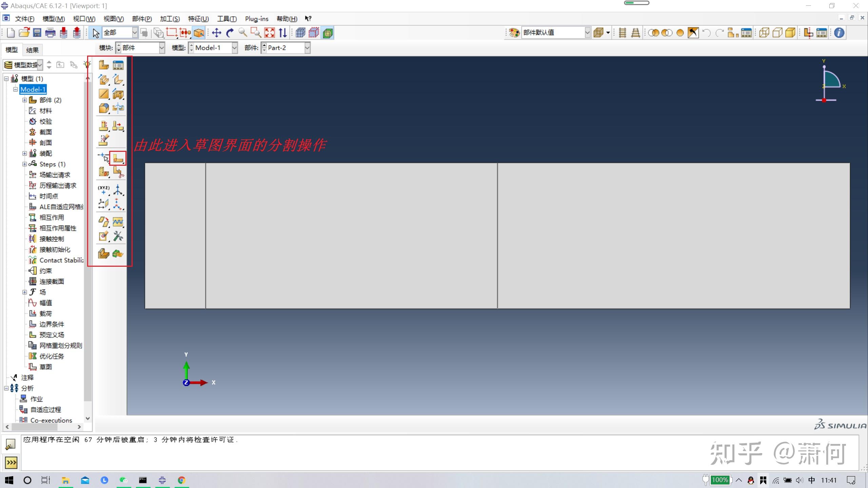Image resolution: width=868 pixels, height=488 pixels.
Task: Select the Rotate View tool
Action: click(230, 33)
